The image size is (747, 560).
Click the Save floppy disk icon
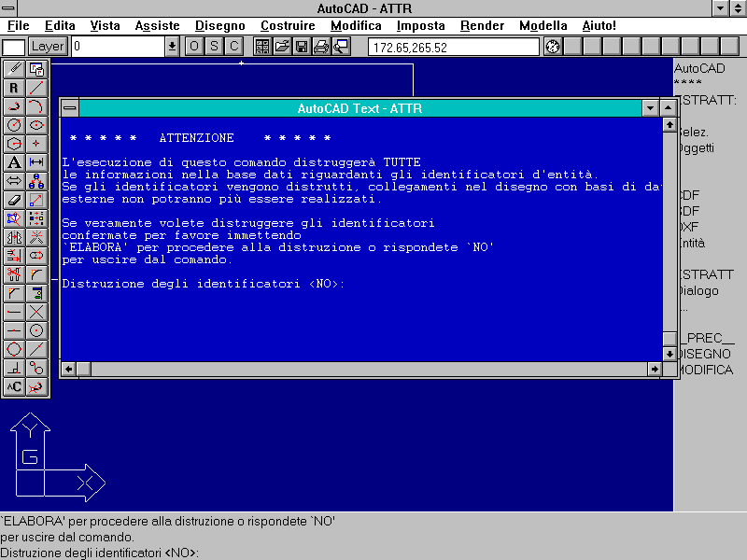(x=302, y=47)
